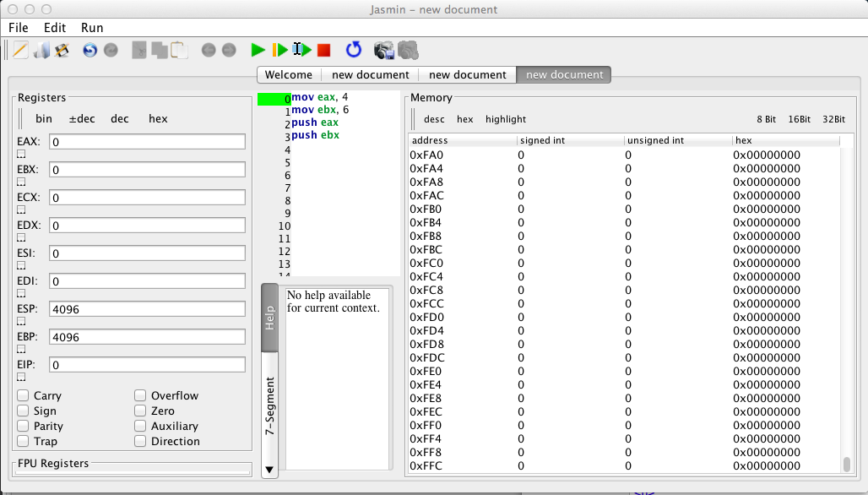Image resolution: width=868 pixels, height=495 pixels.
Task: Click the new document pencil icon
Action: 20,51
